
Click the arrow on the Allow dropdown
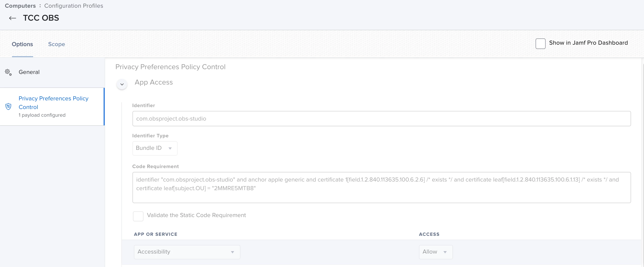445,252
